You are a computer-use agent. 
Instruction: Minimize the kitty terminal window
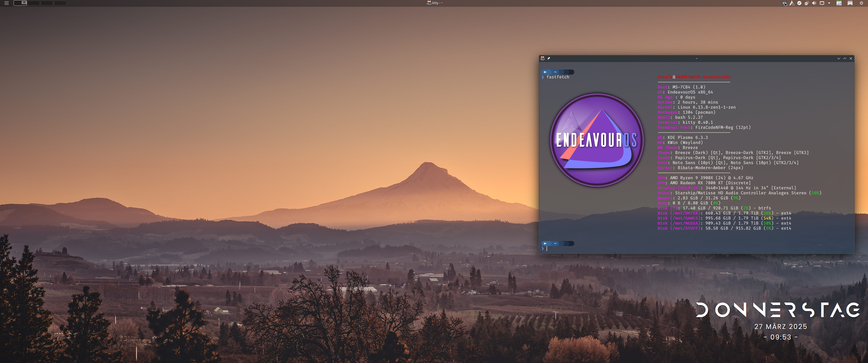coord(839,58)
